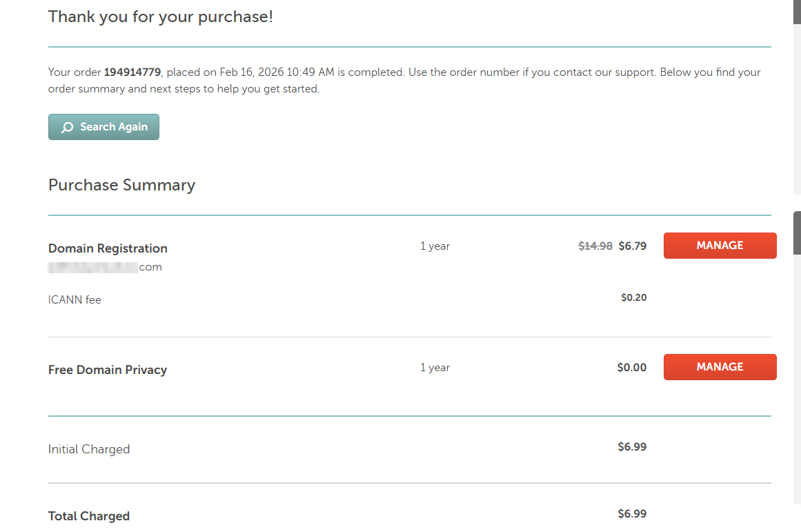Click the 1 year term beside Domain Registration
Image resolution: width=801 pixels, height=532 pixels.
coord(435,246)
